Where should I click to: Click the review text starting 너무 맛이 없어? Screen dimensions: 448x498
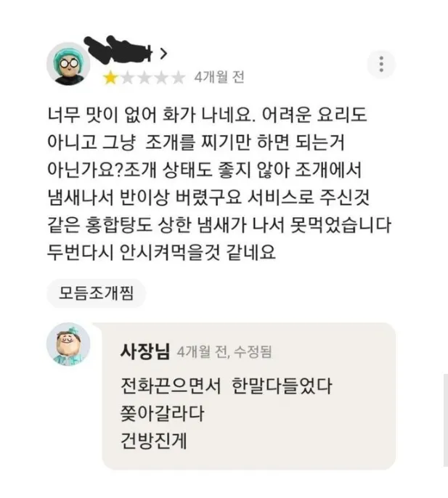click(x=219, y=183)
